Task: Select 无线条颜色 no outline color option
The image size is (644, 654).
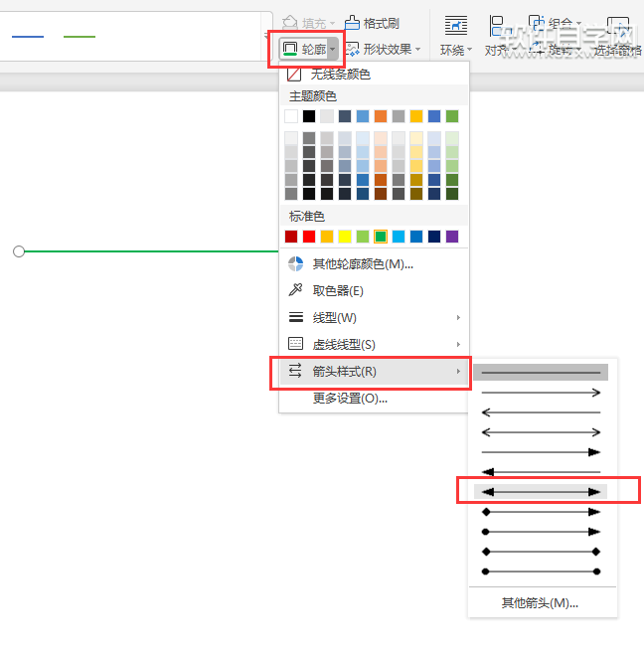Action: point(341,75)
